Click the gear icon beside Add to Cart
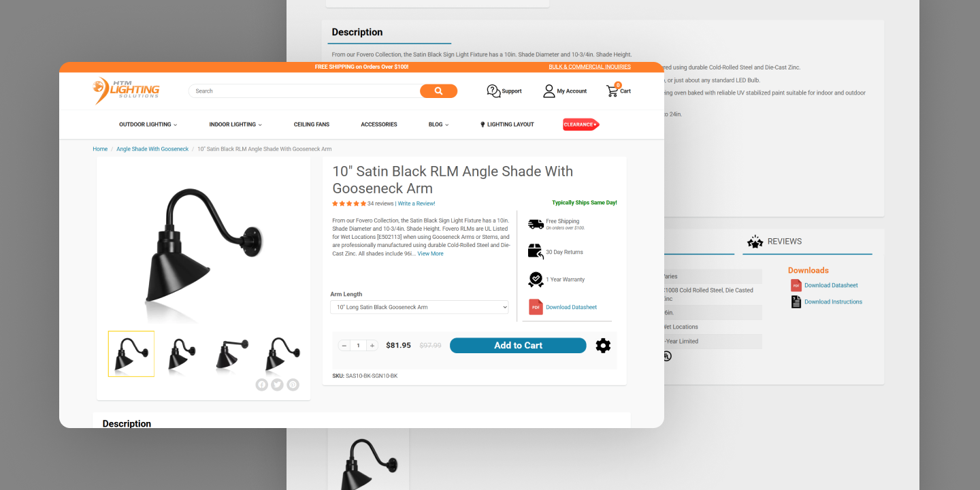Viewport: 980px width, 490px height. pyautogui.click(x=603, y=346)
